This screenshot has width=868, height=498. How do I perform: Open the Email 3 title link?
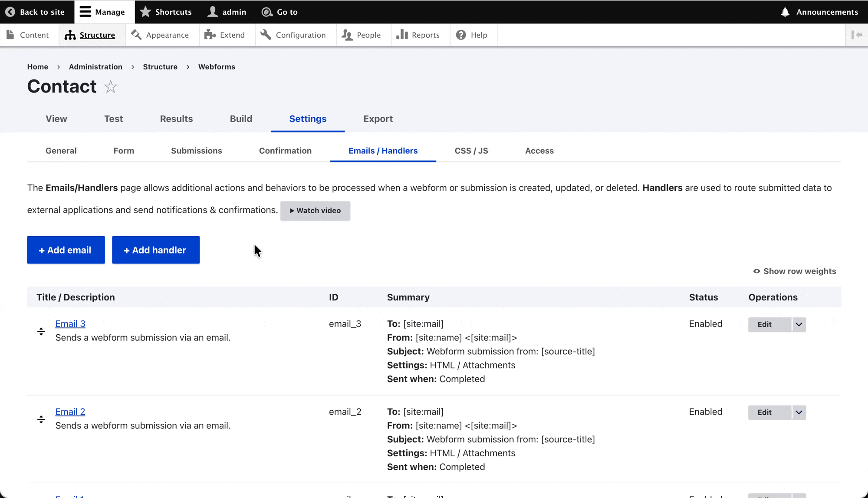point(70,324)
